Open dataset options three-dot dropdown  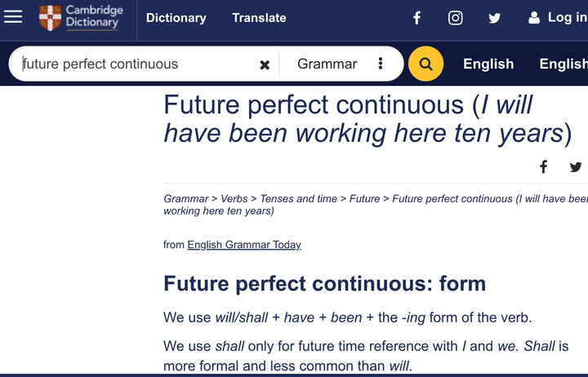pyautogui.click(x=381, y=64)
